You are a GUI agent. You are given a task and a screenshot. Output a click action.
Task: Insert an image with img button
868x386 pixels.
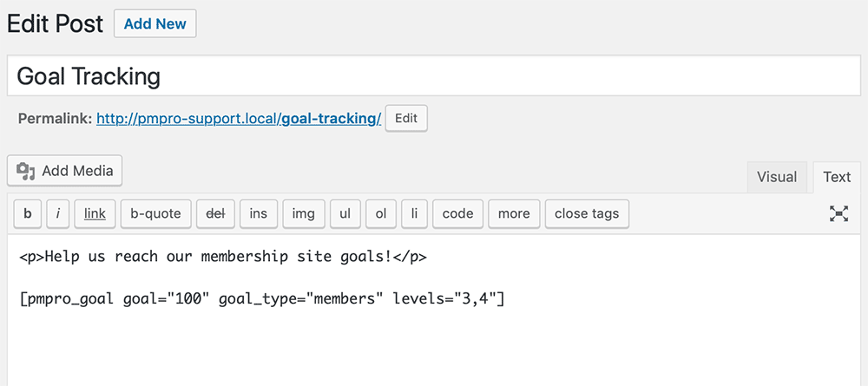coord(303,213)
